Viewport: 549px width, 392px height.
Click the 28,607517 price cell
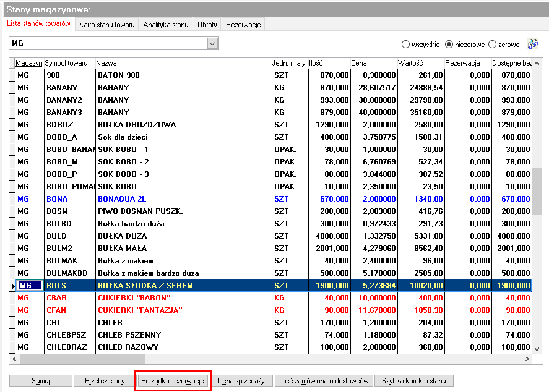coord(374,87)
